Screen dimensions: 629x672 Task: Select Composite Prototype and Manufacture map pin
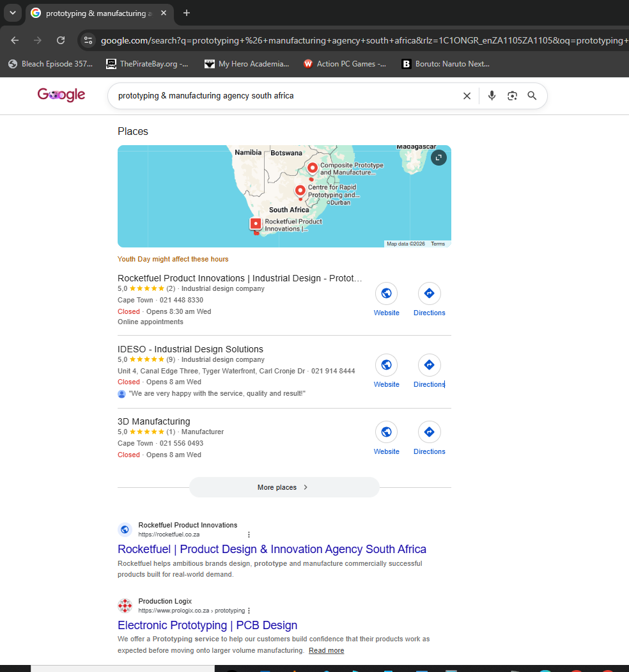point(313,168)
